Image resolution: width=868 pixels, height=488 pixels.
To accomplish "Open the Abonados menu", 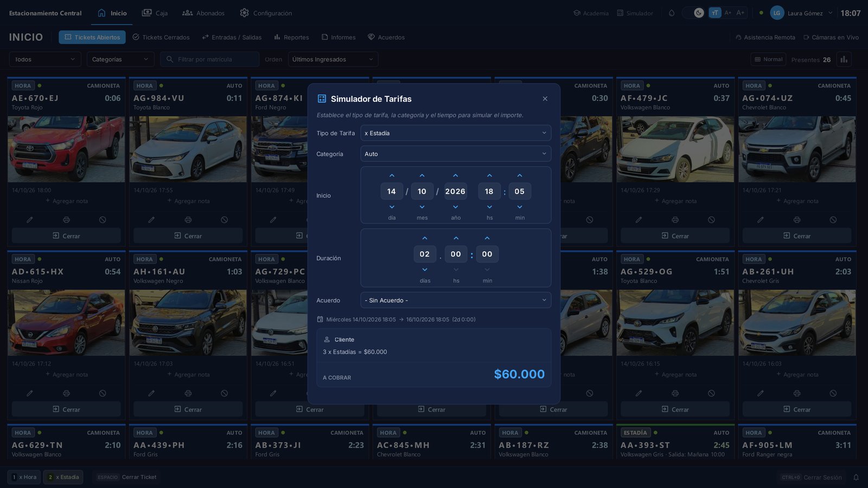I will click(x=203, y=13).
